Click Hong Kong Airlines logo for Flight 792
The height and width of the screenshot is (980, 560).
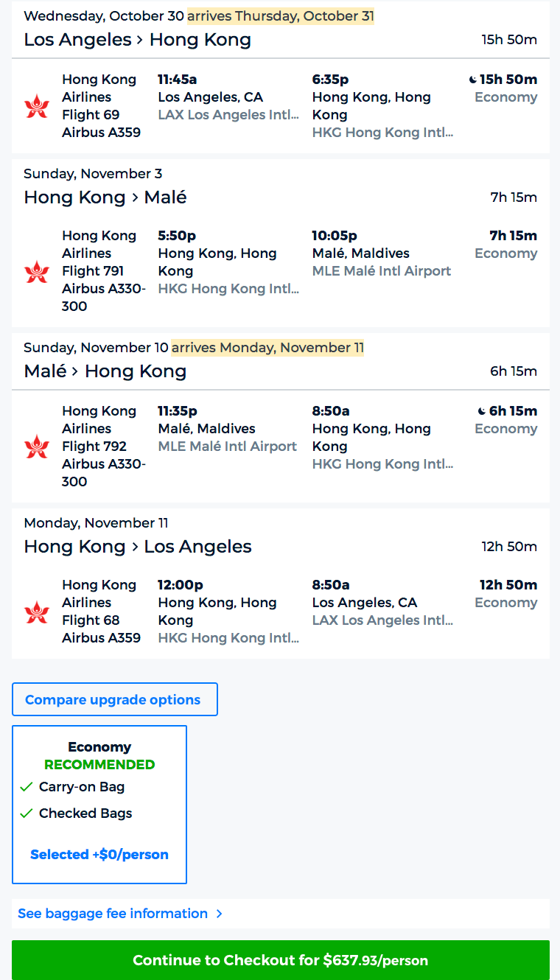pos(36,447)
